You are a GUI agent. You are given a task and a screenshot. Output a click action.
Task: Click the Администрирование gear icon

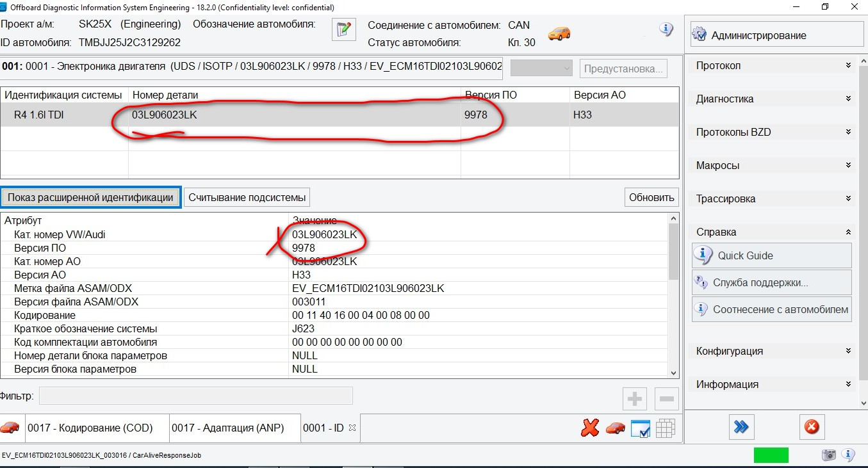pos(700,35)
